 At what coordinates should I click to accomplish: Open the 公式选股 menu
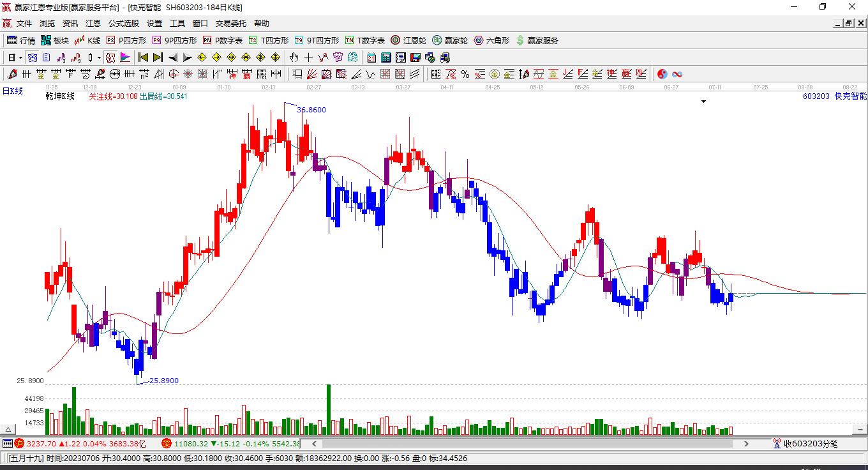click(124, 24)
